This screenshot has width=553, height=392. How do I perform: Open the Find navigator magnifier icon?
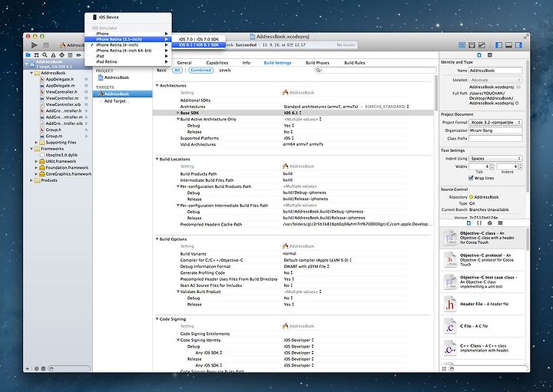tap(45, 55)
